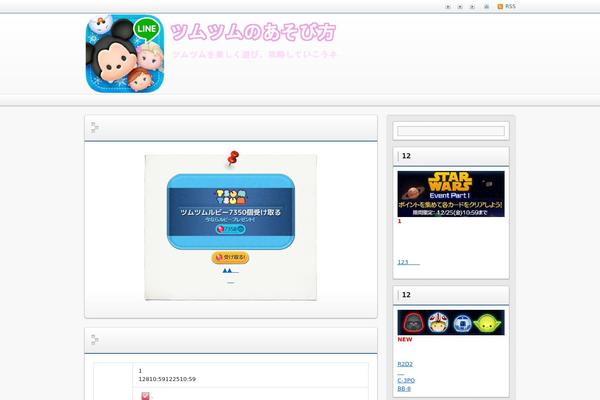The width and height of the screenshot is (600, 400).
Task: Click the R2-D2 Tsum icon in banner
Action: 462,323
